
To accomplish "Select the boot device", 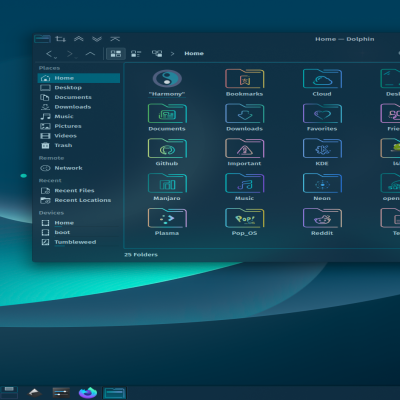I will pos(79,232).
